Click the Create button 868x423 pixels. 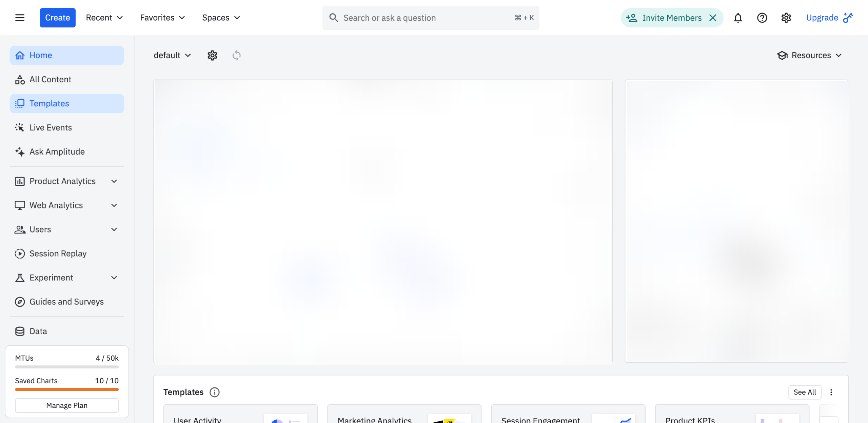pos(57,18)
